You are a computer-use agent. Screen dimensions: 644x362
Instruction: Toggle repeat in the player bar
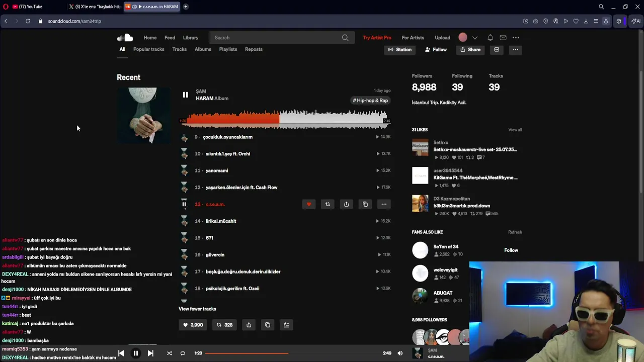coord(183,353)
